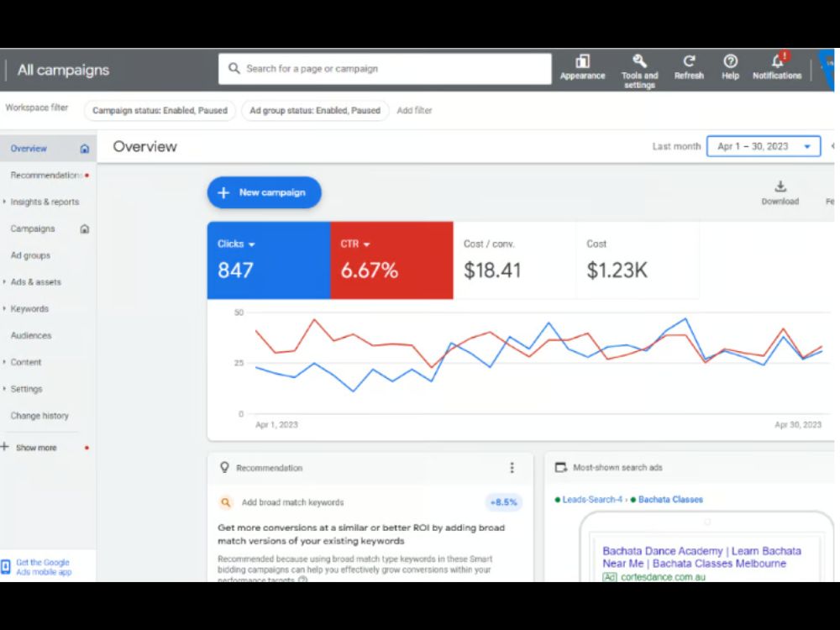This screenshot has width=840, height=630.
Task: Click the Refresh icon
Action: tap(689, 61)
